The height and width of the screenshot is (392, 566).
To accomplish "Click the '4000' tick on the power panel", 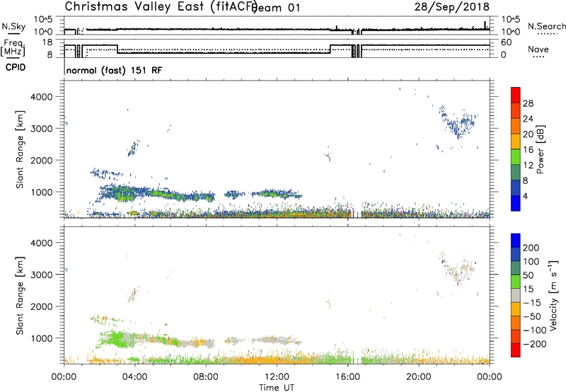I will pyautogui.click(x=42, y=97).
